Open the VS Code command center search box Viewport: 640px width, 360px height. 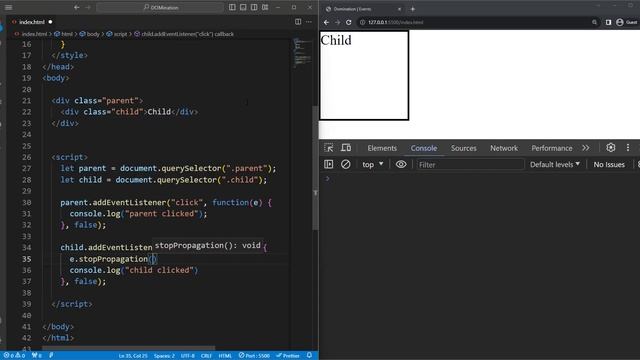160,7
